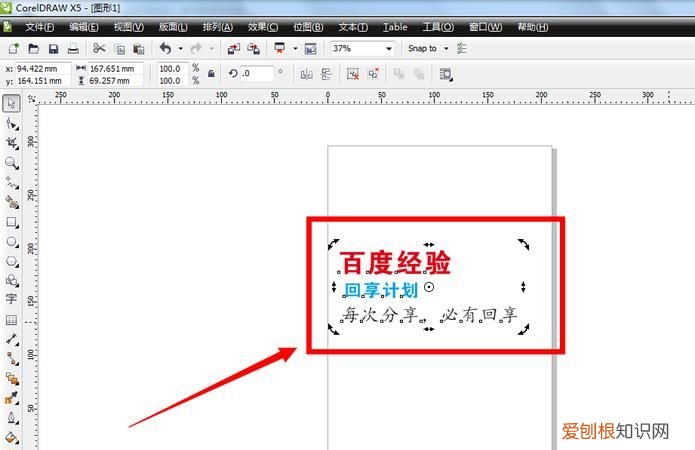Paste from the clipboard
This screenshot has height=450, width=695.
[x=139, y=48]
